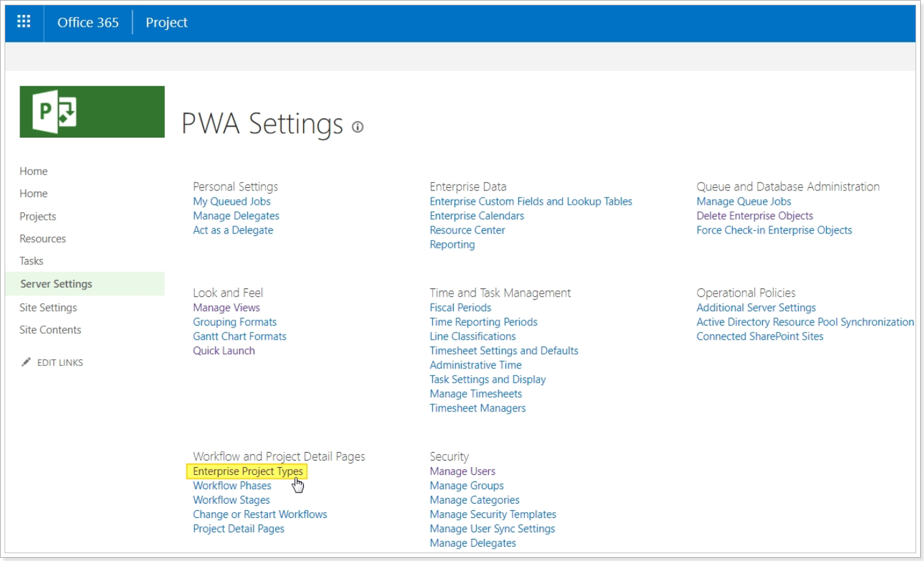Open Timesheet Settings and Defaults
Viewport: 924px width, 561px height.
pyautogui.click(x=504, y=351)
